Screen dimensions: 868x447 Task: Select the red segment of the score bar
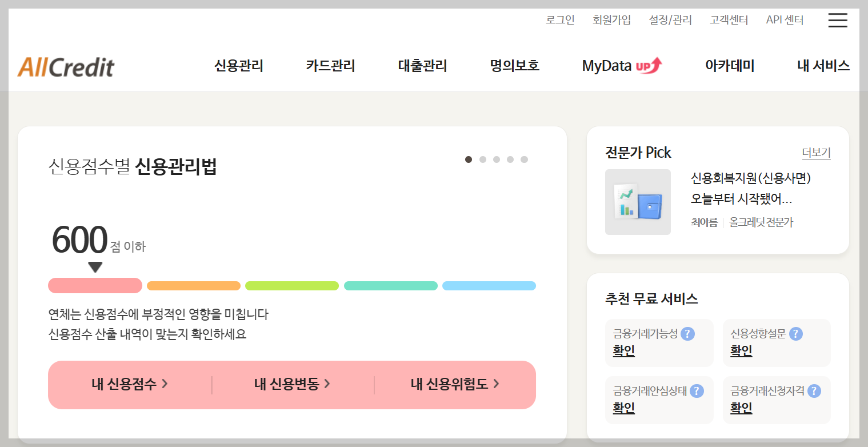point(95,285)
